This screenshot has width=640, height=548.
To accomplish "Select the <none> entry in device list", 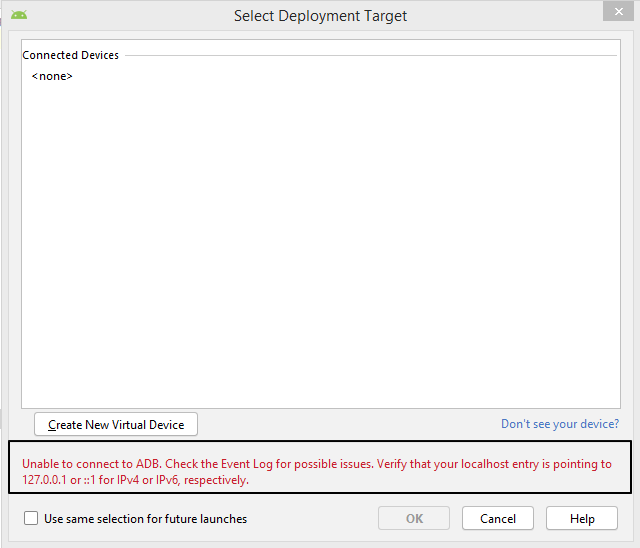I will pyautogui.click(x=52, y=76).
